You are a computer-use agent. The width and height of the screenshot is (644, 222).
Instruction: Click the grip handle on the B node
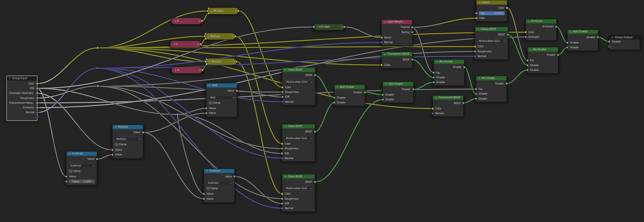(x=199, y=70)
